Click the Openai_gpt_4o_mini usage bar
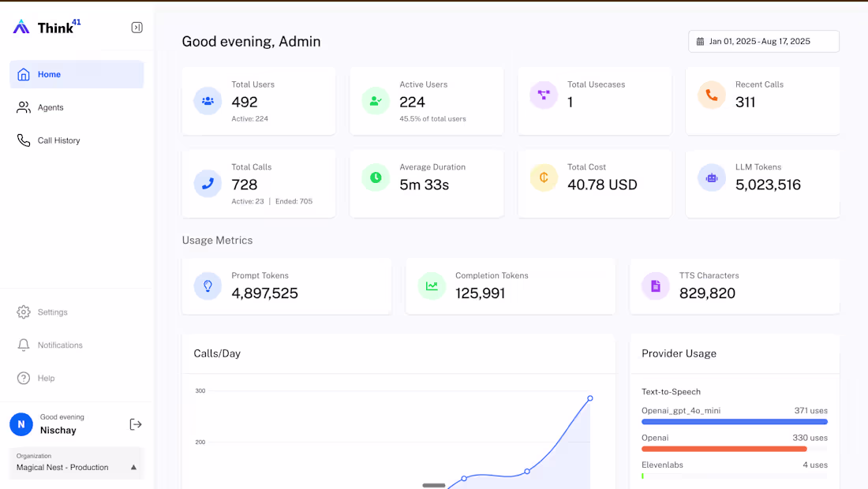 click(734, 421)
